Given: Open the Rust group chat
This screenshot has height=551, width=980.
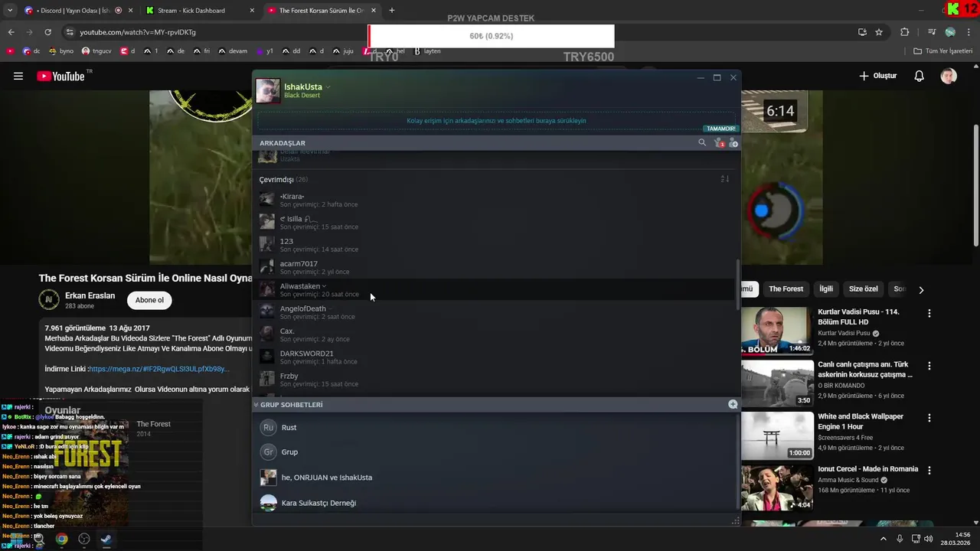Looking at the screenshot, I should tap(496, 428).
